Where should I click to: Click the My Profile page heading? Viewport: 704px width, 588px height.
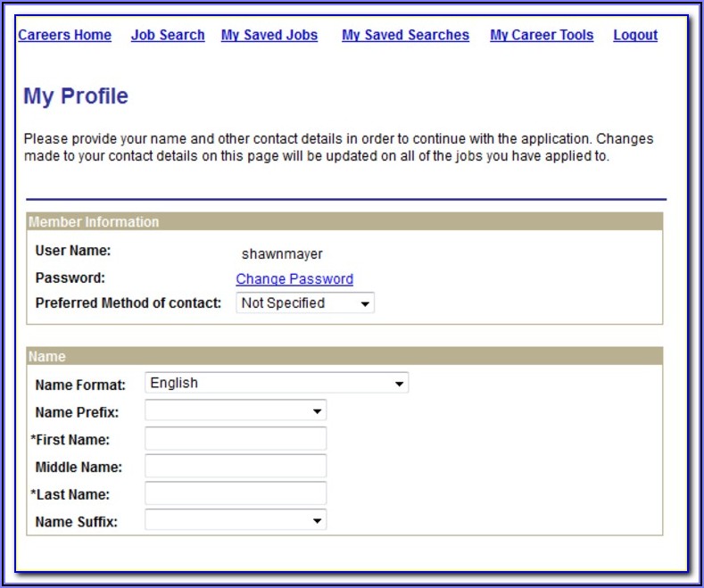click(76, 96)
